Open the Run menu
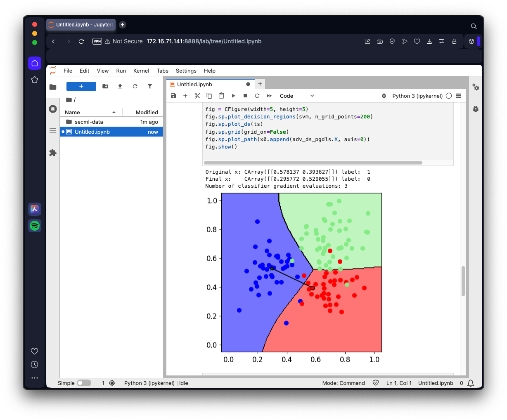This screenshot has width=507, height=420. [121, 71]
